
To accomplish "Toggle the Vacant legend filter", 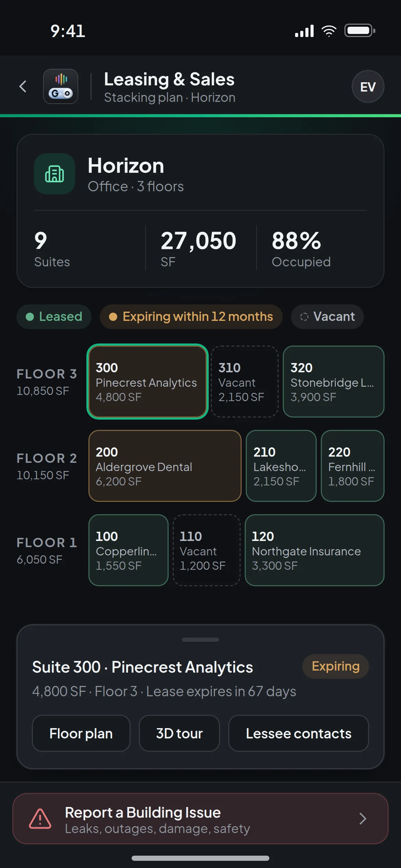I will (327, 316).
